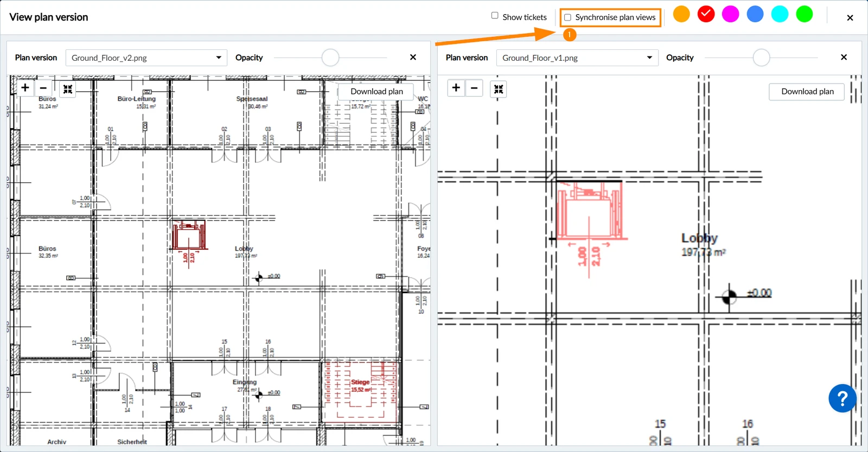This screenshot has width=868, height=452.
Task: Enable the Show tickets checkbox
Action: (495, 16)
